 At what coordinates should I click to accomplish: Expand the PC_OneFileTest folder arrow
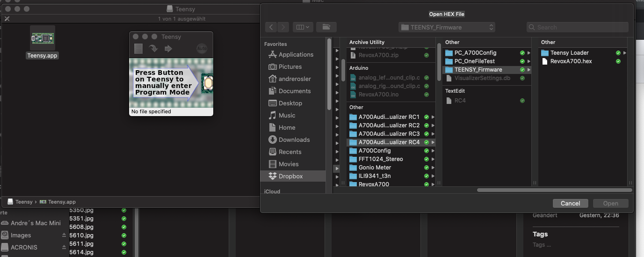528,61
